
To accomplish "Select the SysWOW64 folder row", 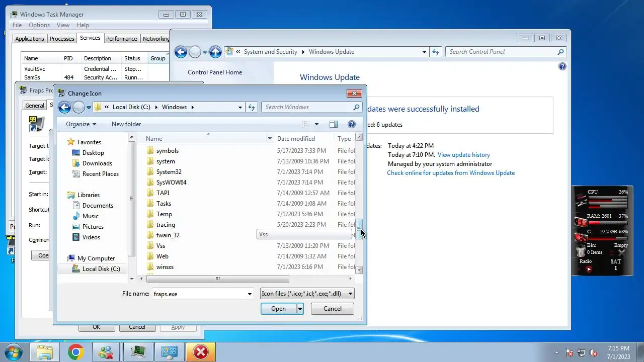I will click(250, 183).
